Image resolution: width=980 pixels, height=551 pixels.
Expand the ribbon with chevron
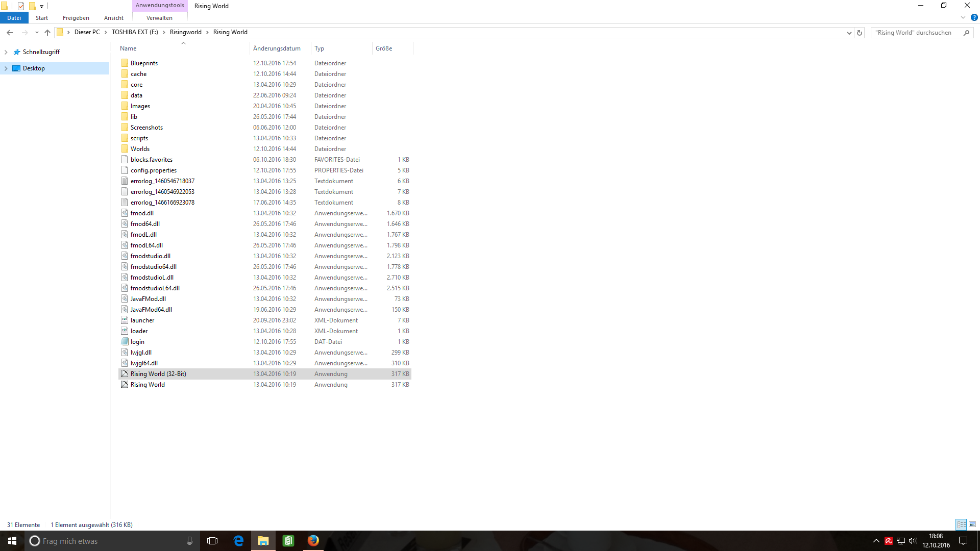point(963,18)
